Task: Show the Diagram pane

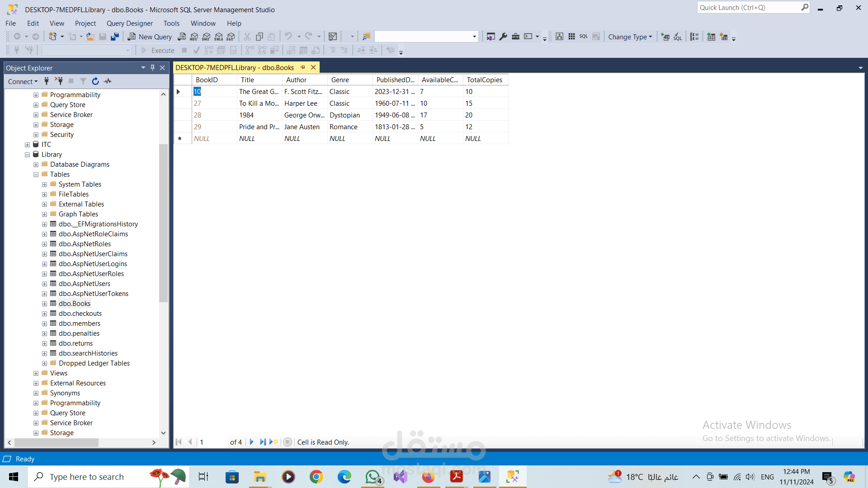Action: pyautogui.click(x=560, y=37)
